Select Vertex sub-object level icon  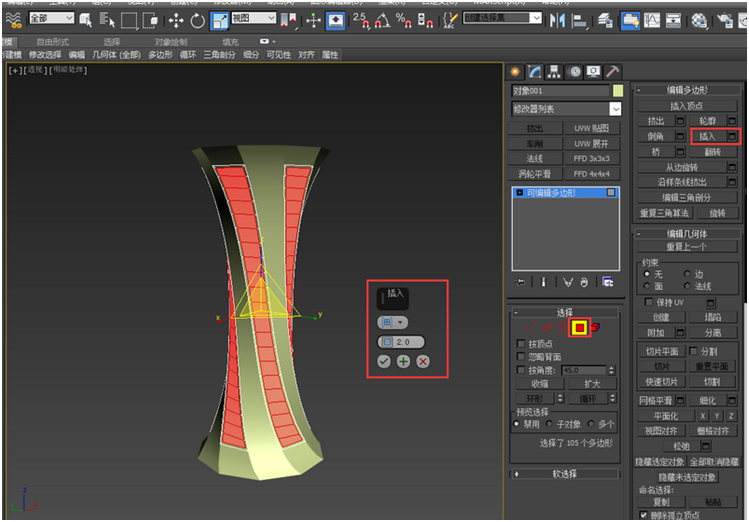tap(531, 328)
